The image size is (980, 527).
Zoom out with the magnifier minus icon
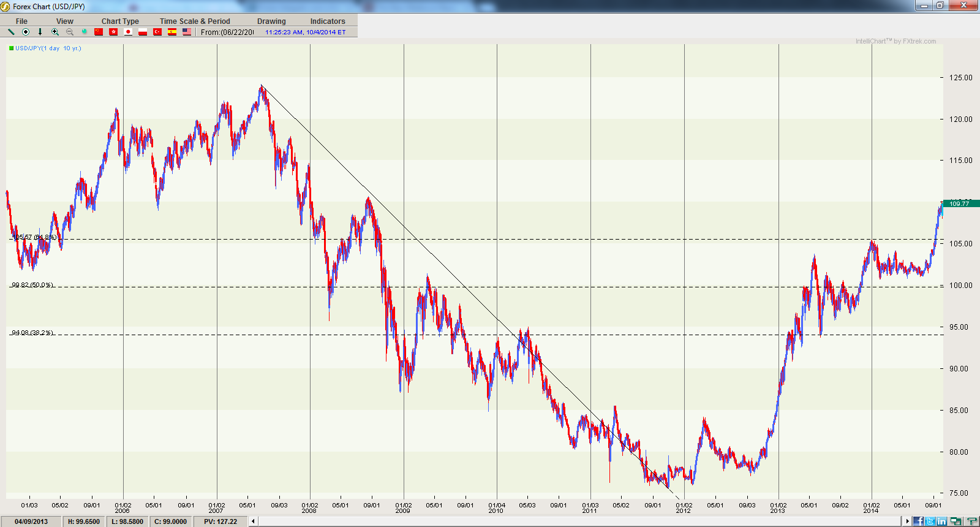click(x=70, y=32)
